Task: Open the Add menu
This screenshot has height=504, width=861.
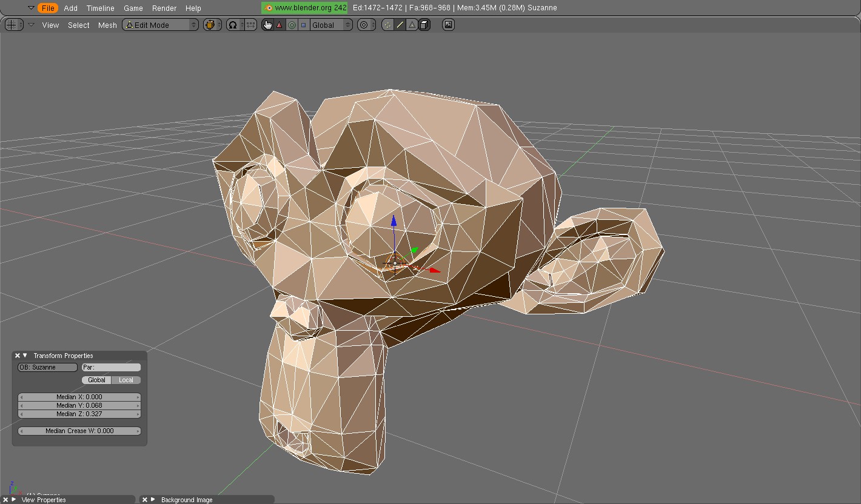Action: [70, 8]
